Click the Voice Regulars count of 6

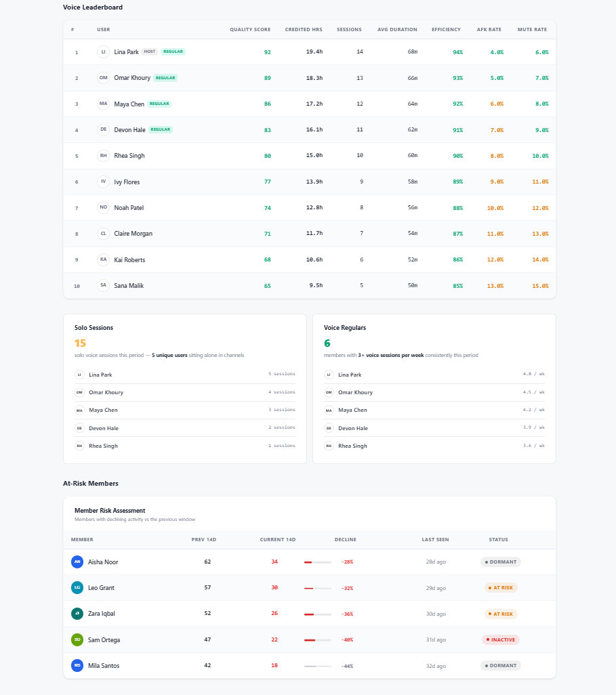click(327, 343)
